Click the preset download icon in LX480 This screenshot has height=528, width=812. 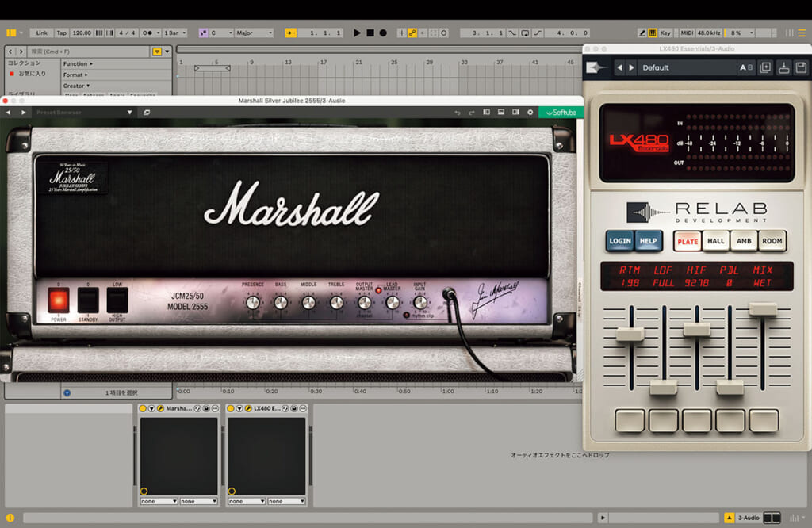tap(783, 67)
